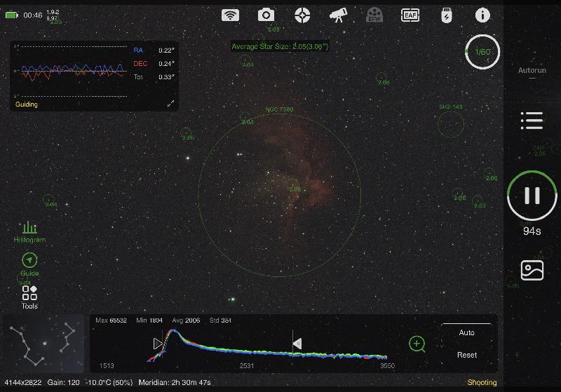The height and width of the screenshot is (392, 561).
Task: Click the histogram white point marker
Action: pos(297,344)
